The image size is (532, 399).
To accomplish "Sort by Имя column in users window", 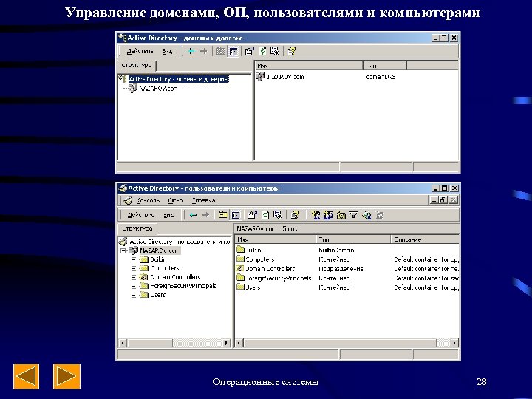I will coord(275,239).
